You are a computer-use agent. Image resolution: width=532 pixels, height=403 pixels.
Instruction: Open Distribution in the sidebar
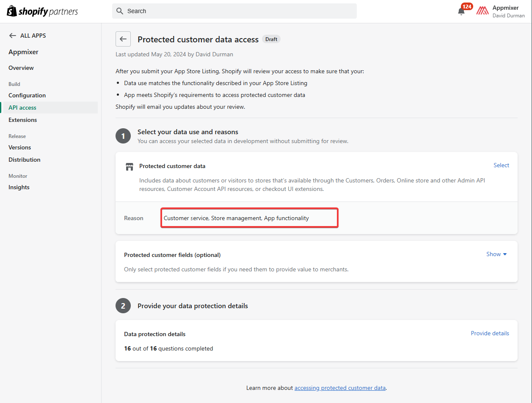[25, 160]
